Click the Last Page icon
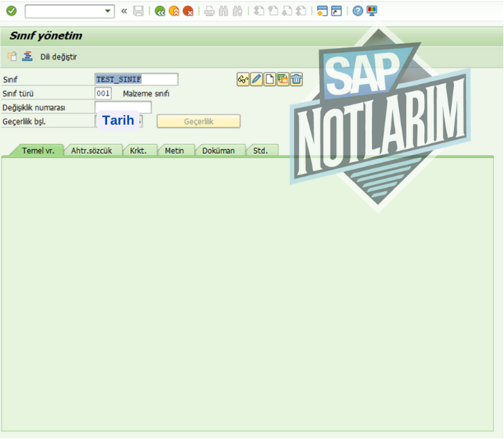The width and height of the screenshot is (504, 439). pos(301,12)
